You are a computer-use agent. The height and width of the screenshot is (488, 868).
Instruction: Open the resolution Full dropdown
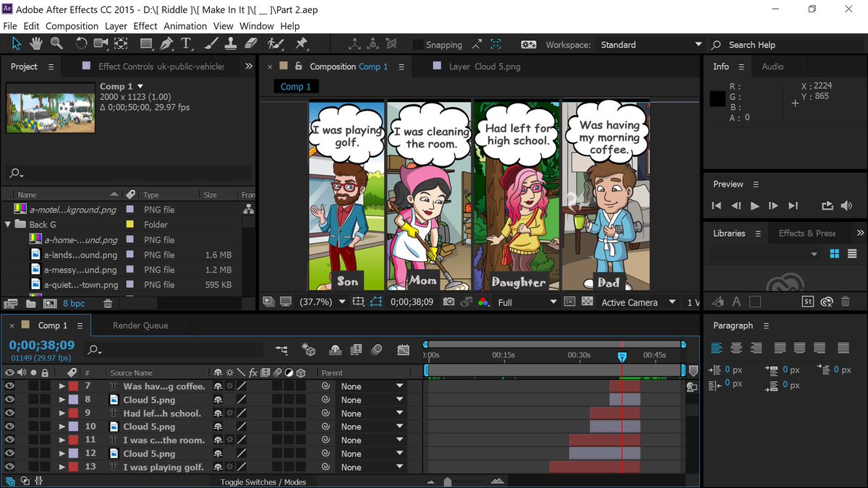[x=527, y=302]
